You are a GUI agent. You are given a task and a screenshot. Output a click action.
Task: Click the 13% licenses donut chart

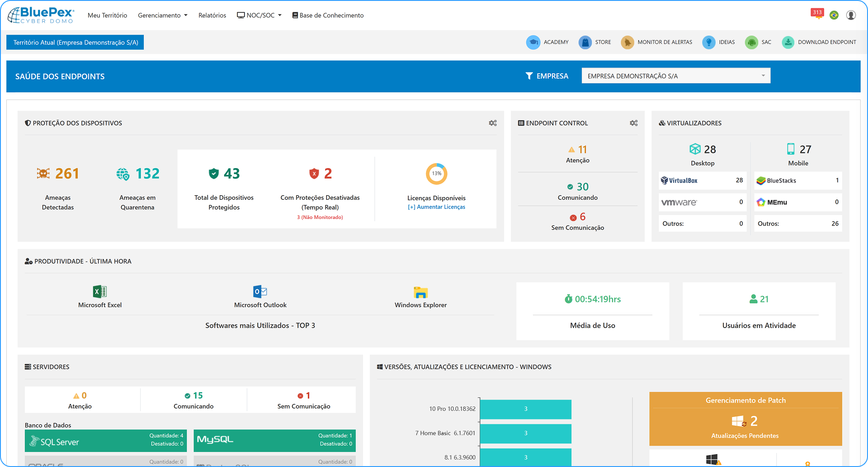coord(437,174)
